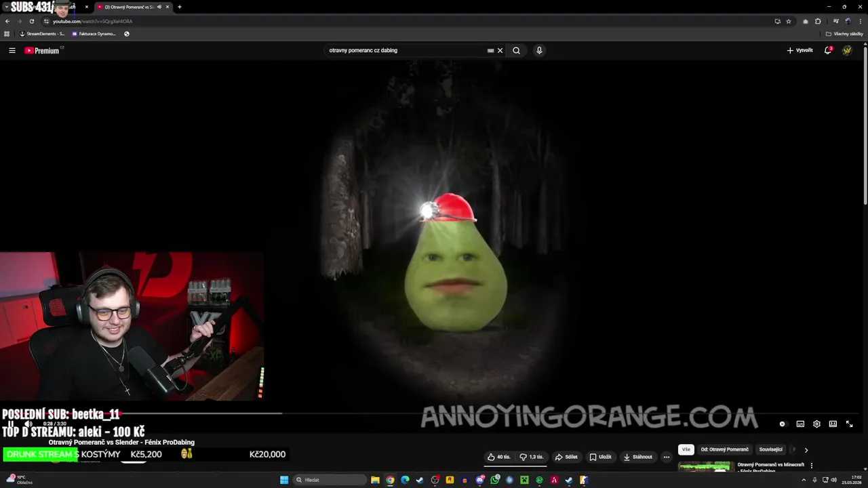View site information icon in address bar
This screenshot has width=868, height=488.
(46, 21)
